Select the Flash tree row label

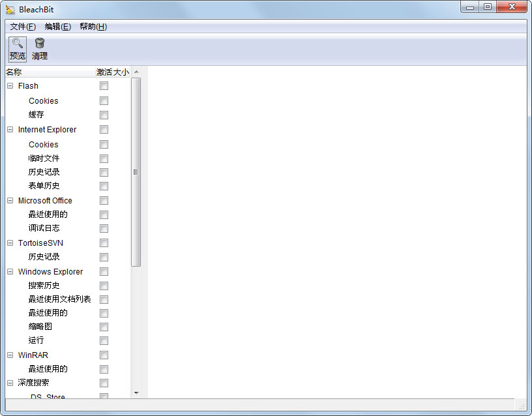pyautogui.click(x=28, y=86)
